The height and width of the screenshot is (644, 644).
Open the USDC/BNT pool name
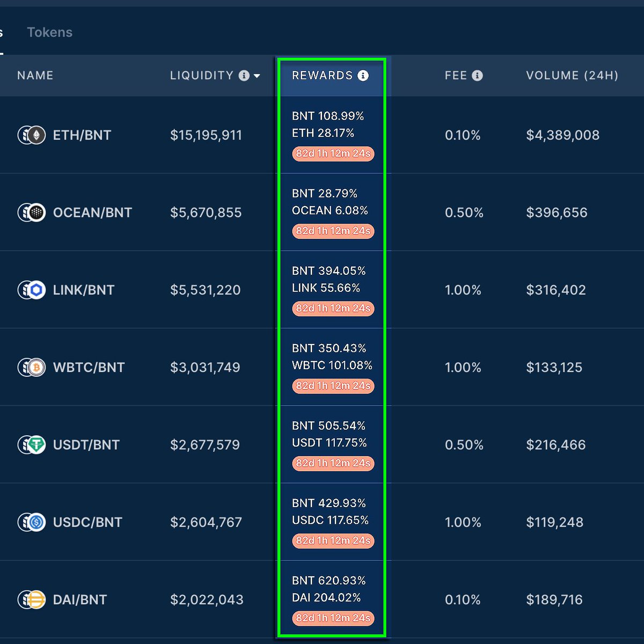tap(87, 522)
